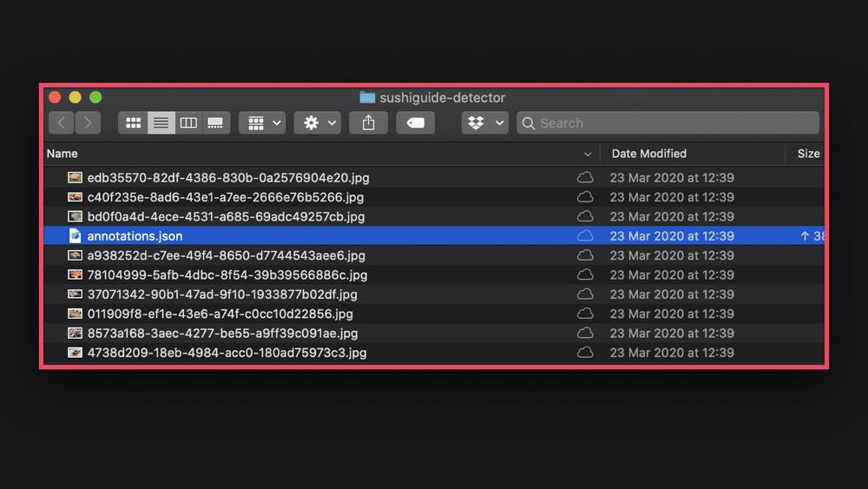868x489 pixels.
Task: Sort by Date Modified column header
Action: [648, 154]
